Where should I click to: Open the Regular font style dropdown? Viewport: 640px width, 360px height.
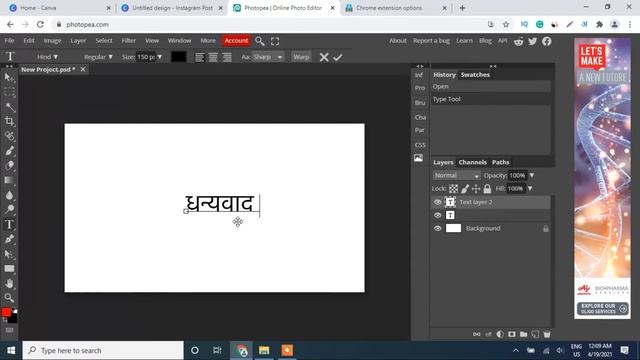pos(98,57)
